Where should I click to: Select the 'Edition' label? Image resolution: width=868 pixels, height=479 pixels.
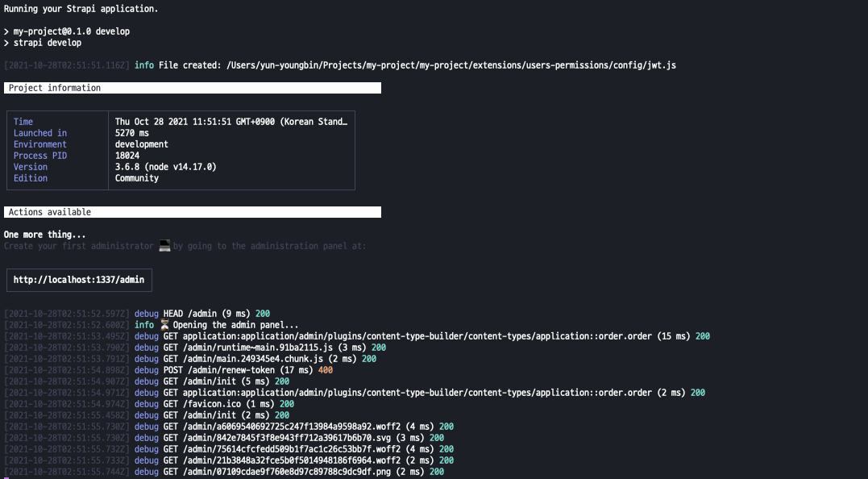coord(31,178)
